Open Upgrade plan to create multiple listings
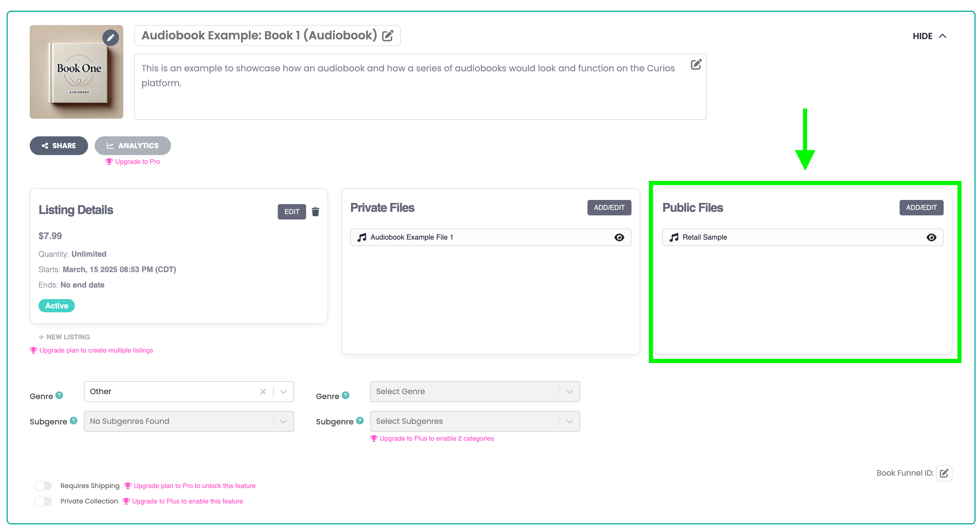980x531 pixels. click(96, 351)
